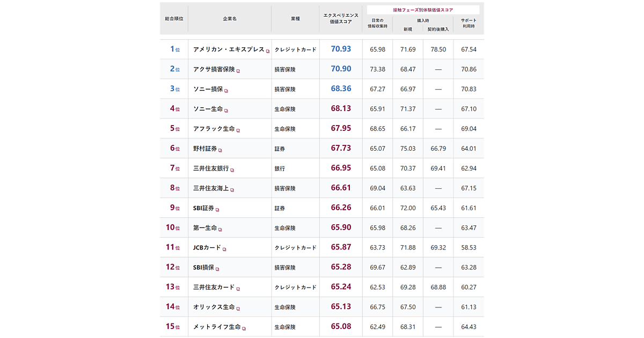Open external link icon beside 三井住友海上
The height and width of the screenshot is (338, 644).
pos(232,190)
